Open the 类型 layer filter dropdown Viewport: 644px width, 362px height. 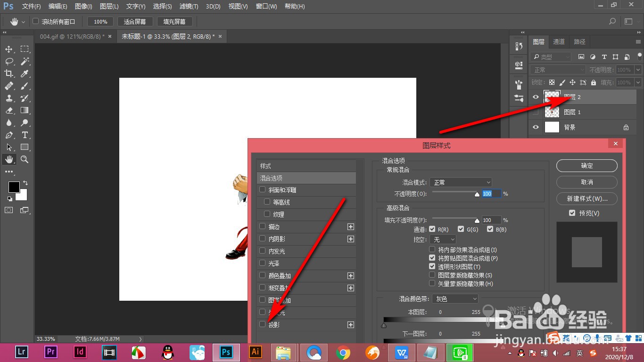(550, 57)
